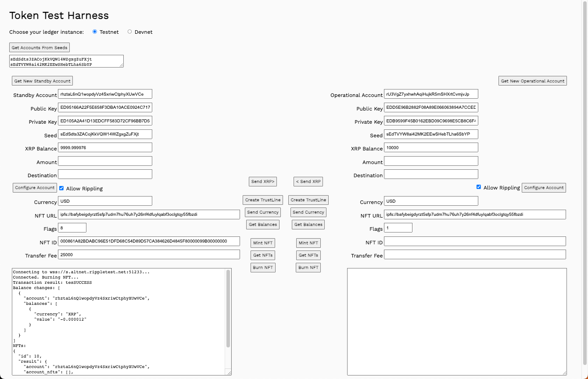Toggle operational Allow Rippling checkbox
This screenshot has width=588, height=379.
pyautogui.click(x=479, y=187)
